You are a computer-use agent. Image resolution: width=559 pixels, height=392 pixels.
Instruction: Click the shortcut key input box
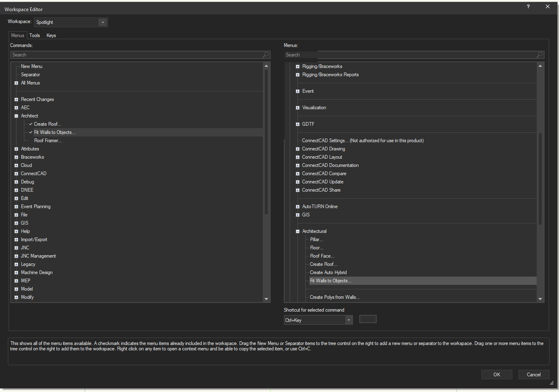368,319
